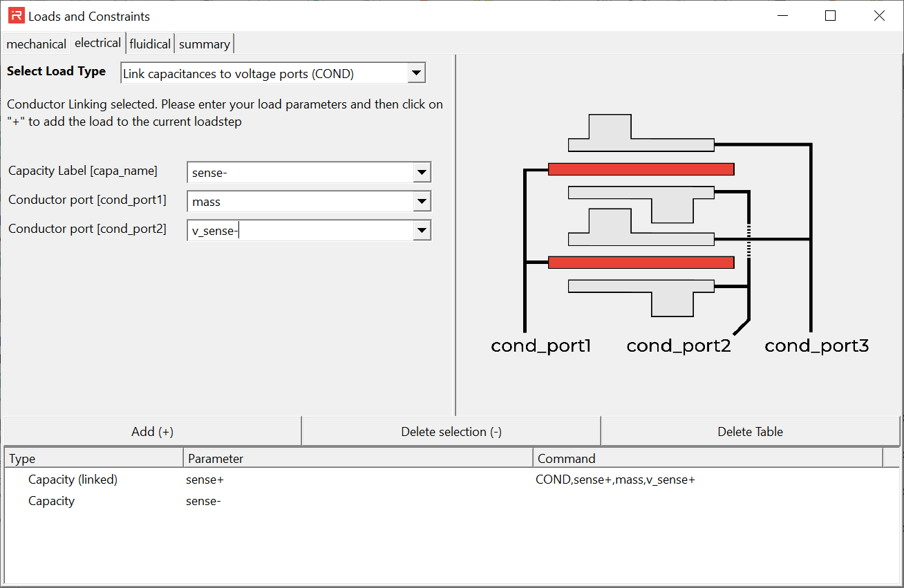Click the Add (+) button
The height and width of the screenshot is (588, 904).
point(152,432)
